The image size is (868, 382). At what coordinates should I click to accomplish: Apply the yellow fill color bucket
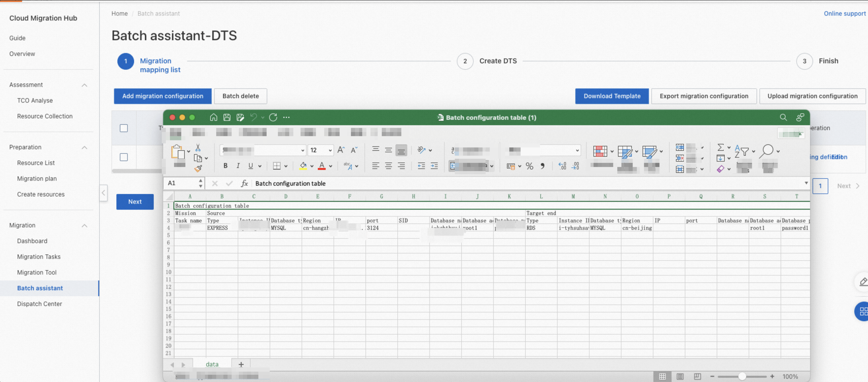coord(303,166)
